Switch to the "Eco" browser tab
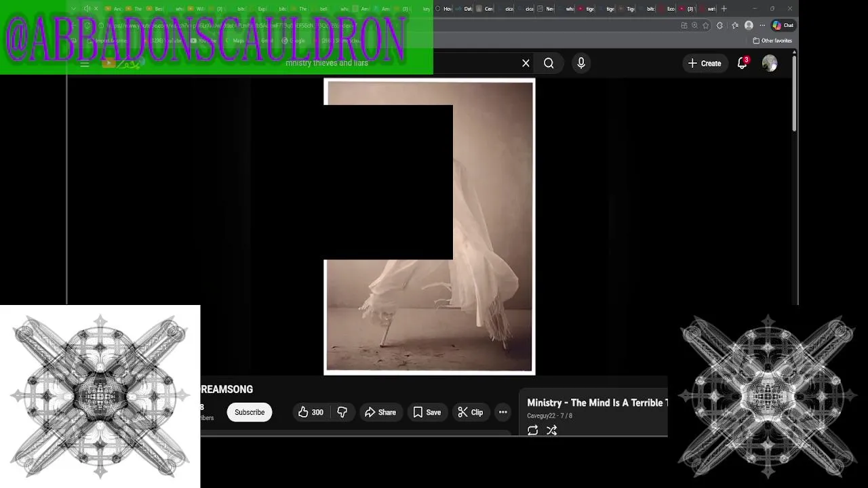 point(666,9)
